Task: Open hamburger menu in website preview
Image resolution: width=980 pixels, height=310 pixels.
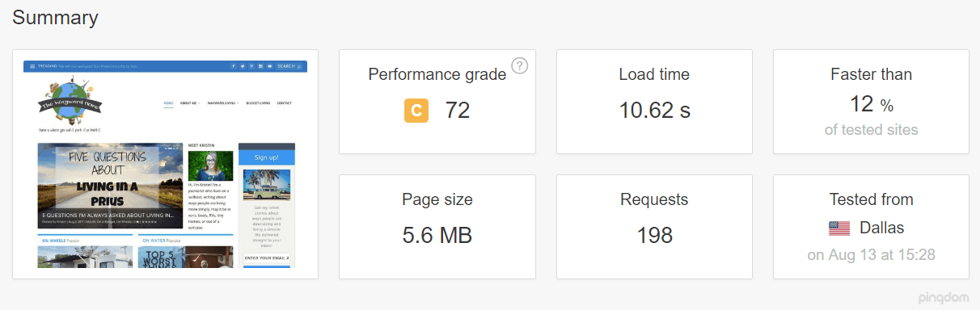Action: click(x=32, y=66)
